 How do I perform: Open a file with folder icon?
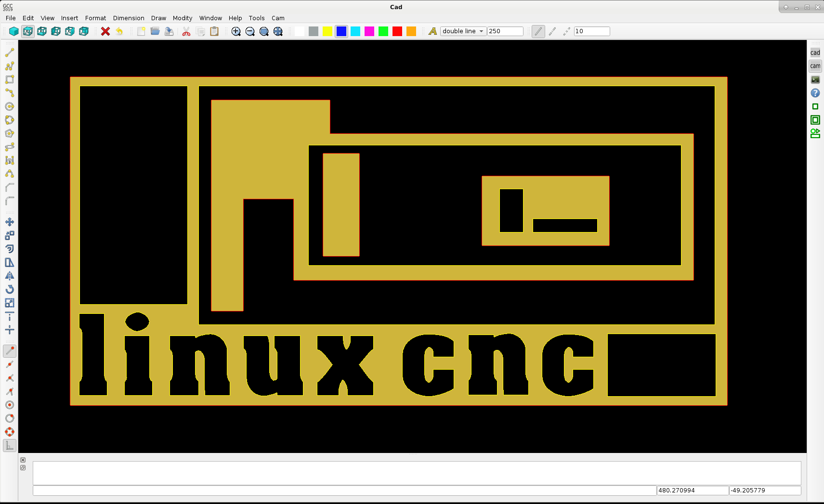pyautogui.click(x=155, y=31)
